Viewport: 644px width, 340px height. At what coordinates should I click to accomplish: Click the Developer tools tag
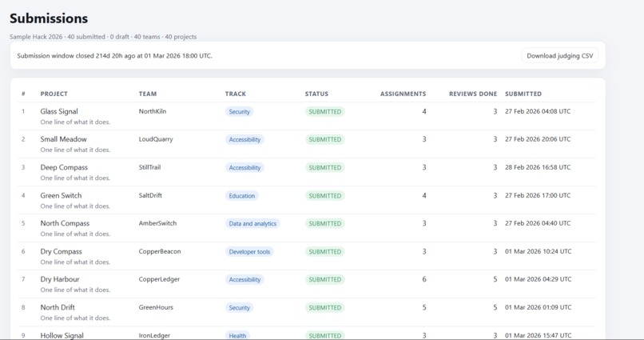(249, 252)
